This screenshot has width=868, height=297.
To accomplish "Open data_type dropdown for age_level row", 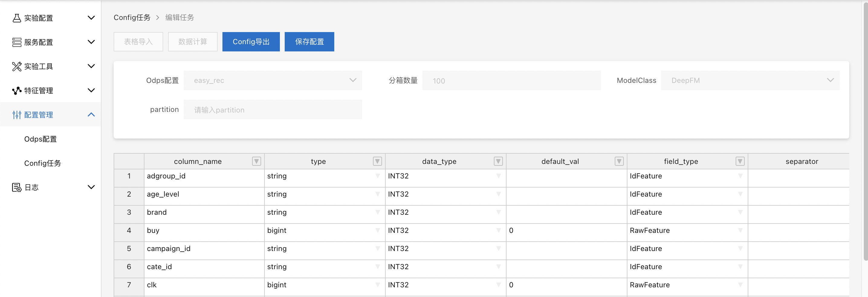I will 498,194.
